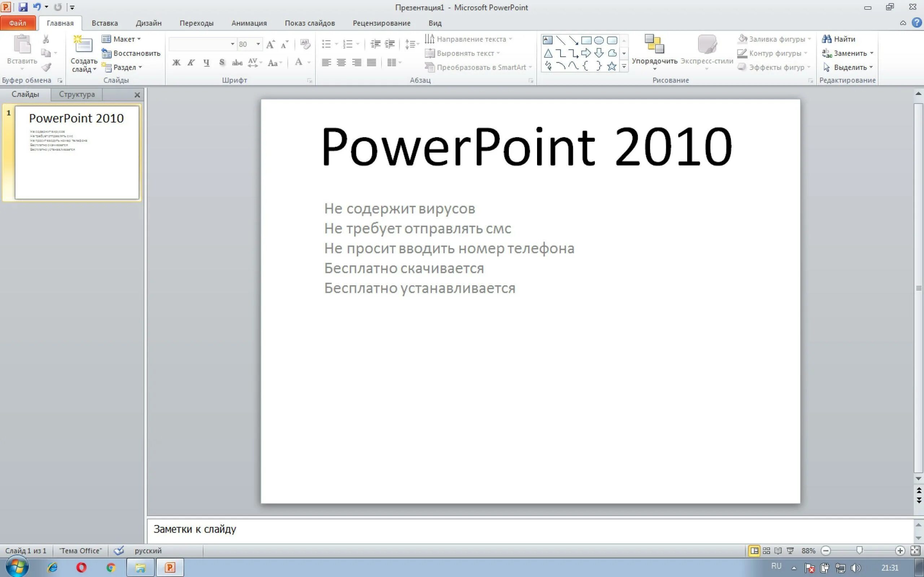Screen dimensions: 924x577
Task: Click the Undo arrow icon
Action: pyautogui.click(x=37, y=7)
